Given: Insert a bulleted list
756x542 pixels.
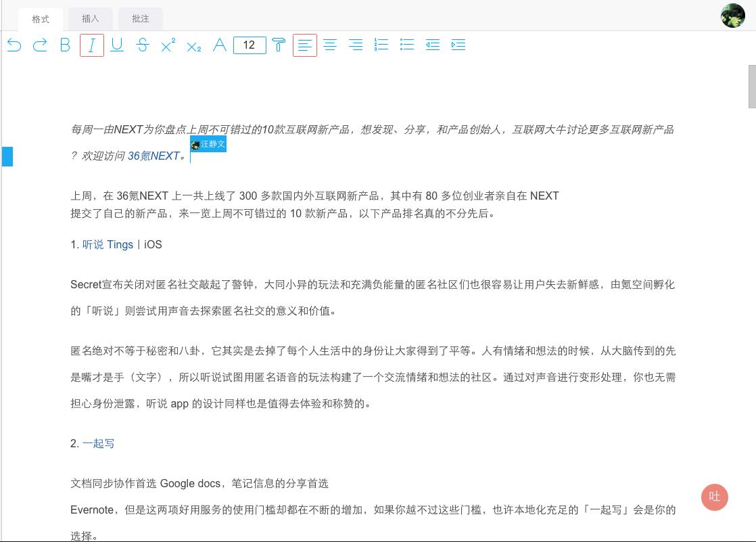Looking at the screenshot, I should 407,45.
